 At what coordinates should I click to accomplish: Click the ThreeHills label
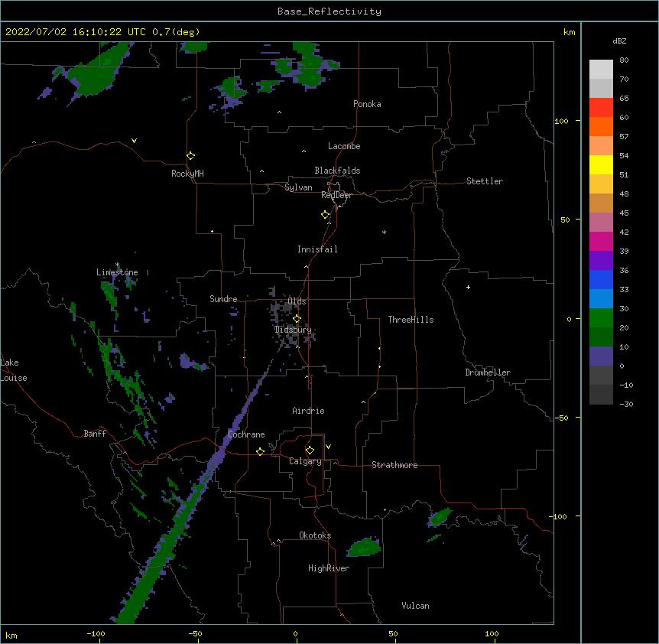(411, 320)
